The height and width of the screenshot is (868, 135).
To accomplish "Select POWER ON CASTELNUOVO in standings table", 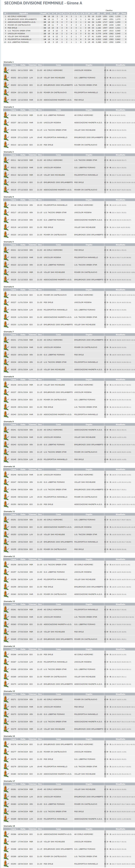I will [x=19, y=25].
